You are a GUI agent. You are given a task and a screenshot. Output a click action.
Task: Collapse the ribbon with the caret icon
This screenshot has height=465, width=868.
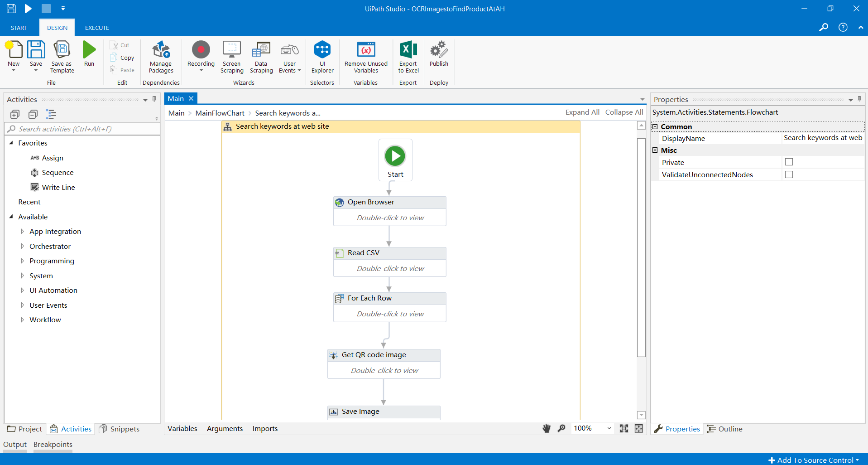(x=860, y=27)
